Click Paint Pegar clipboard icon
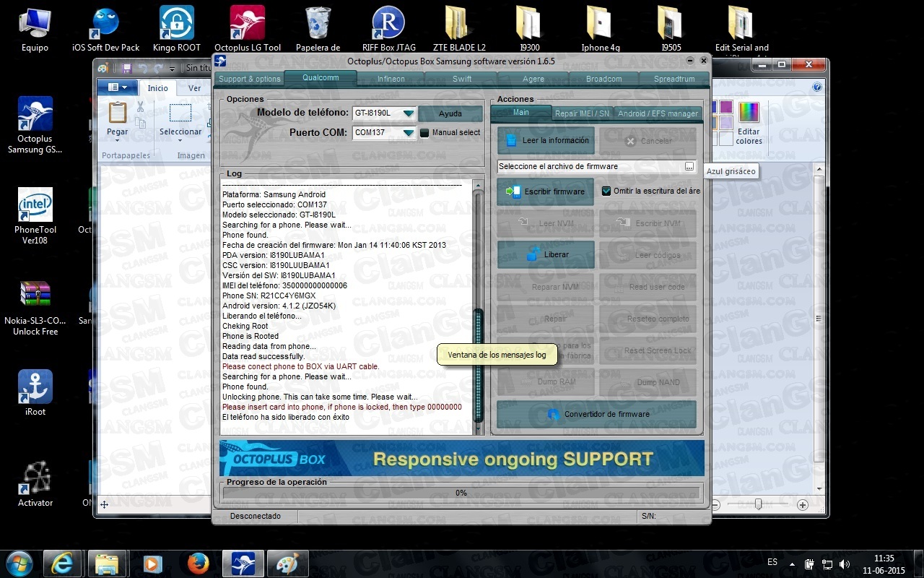Screen dimensions: 924x578 point(117,113)
